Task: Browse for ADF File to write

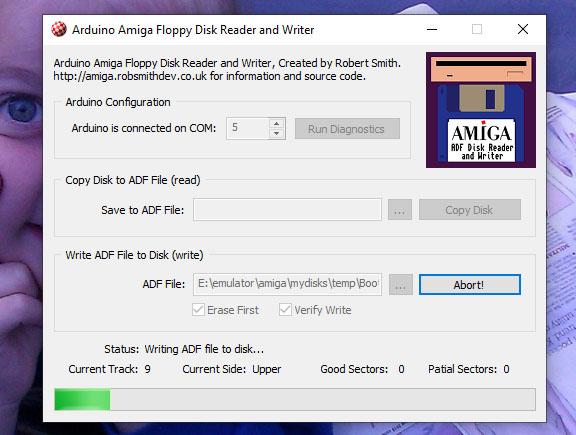Action: coord(401,285)
